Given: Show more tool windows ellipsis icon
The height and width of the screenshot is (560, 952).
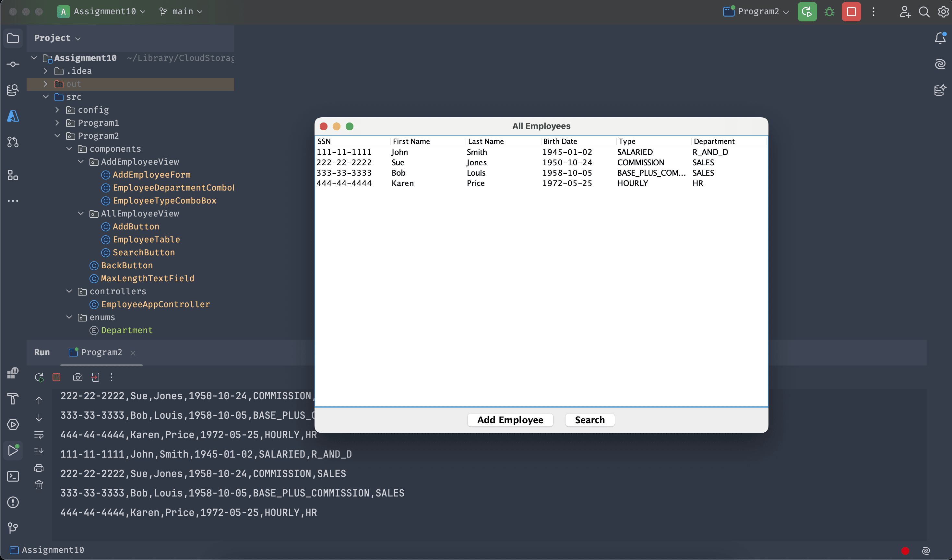Looking at the screenshot, I should 13,201.
